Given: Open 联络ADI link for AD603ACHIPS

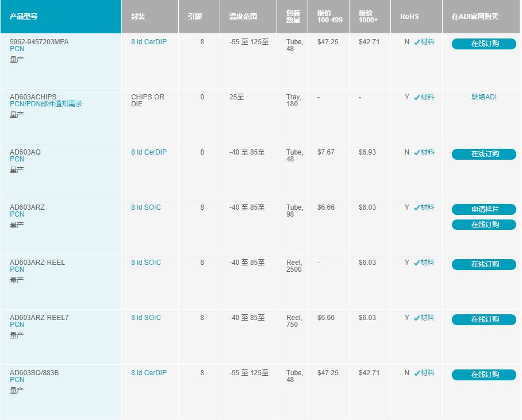Looking at the screenshot, I should tap(484, 97).
